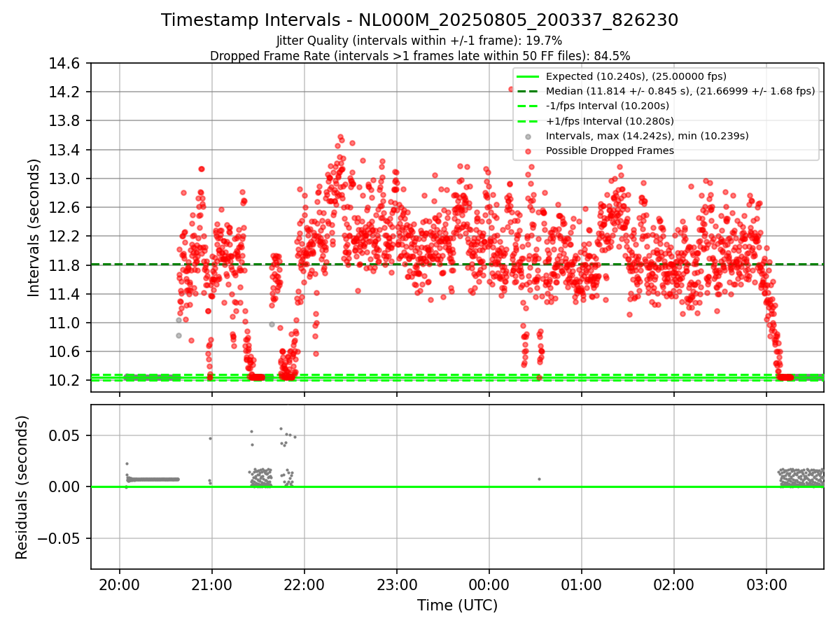Click the 'Intervals (seconds)' y-axis label
Screen dimensions: 840x630
34,227
